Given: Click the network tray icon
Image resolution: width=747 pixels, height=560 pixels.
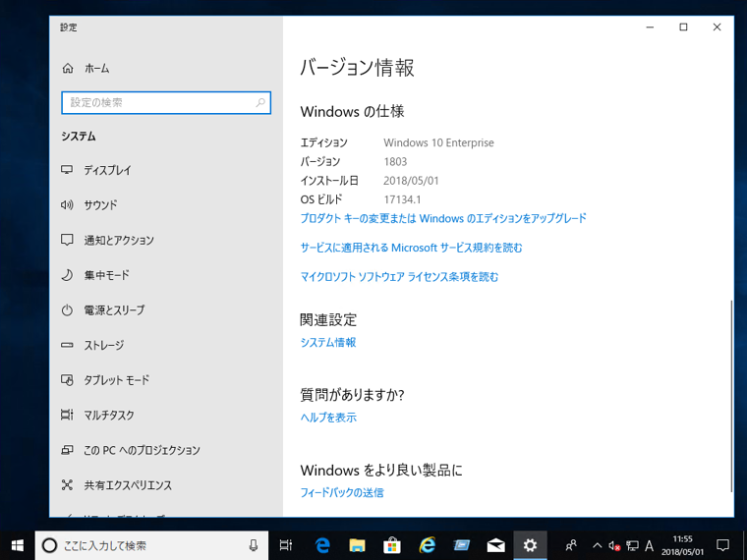Looking at the screenshot, I should 632,545.
